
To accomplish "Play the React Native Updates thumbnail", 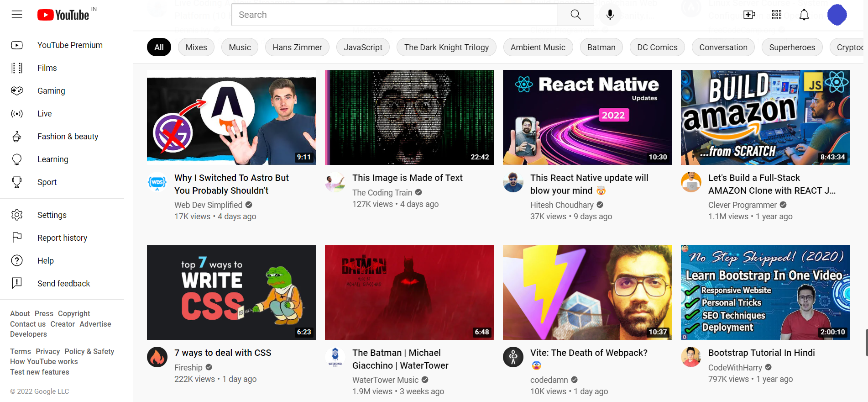I will coord(587,117).
